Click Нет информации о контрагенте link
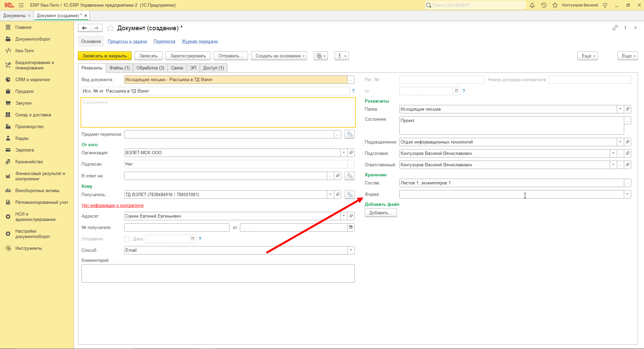Screen dimensions: 644x349 pos(113,206)
